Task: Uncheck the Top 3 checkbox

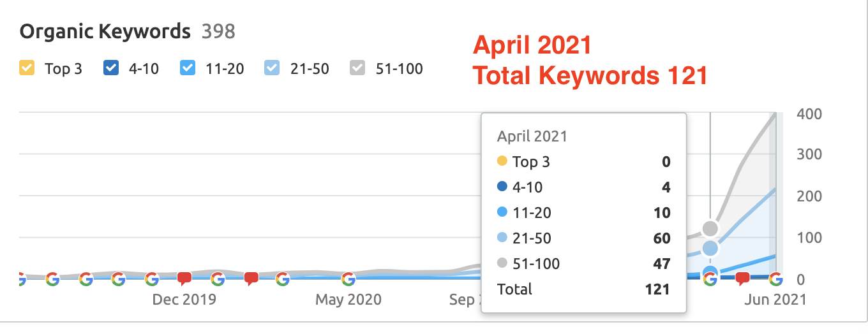Action: coord(27,68)
